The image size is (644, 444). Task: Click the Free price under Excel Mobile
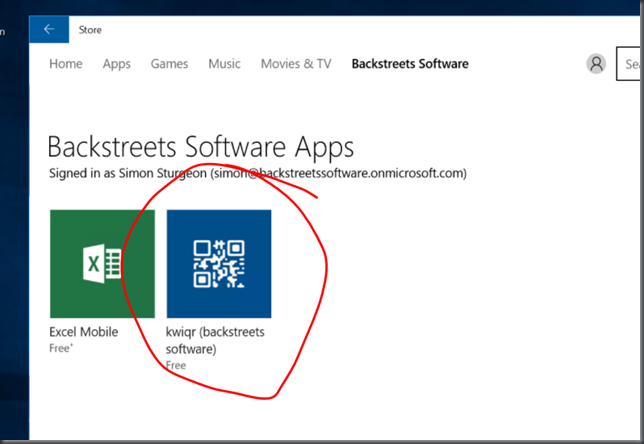pyautogui.click(x=61, y=348)
